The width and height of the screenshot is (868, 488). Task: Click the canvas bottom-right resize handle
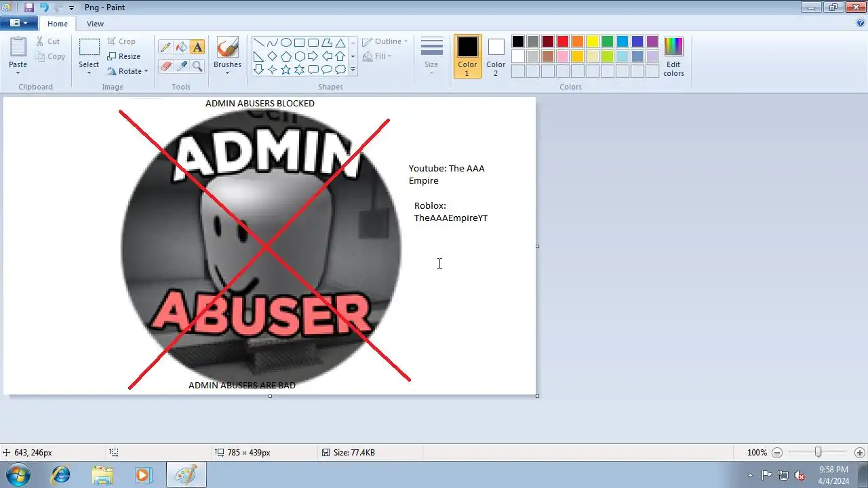(x=538, y=396)
